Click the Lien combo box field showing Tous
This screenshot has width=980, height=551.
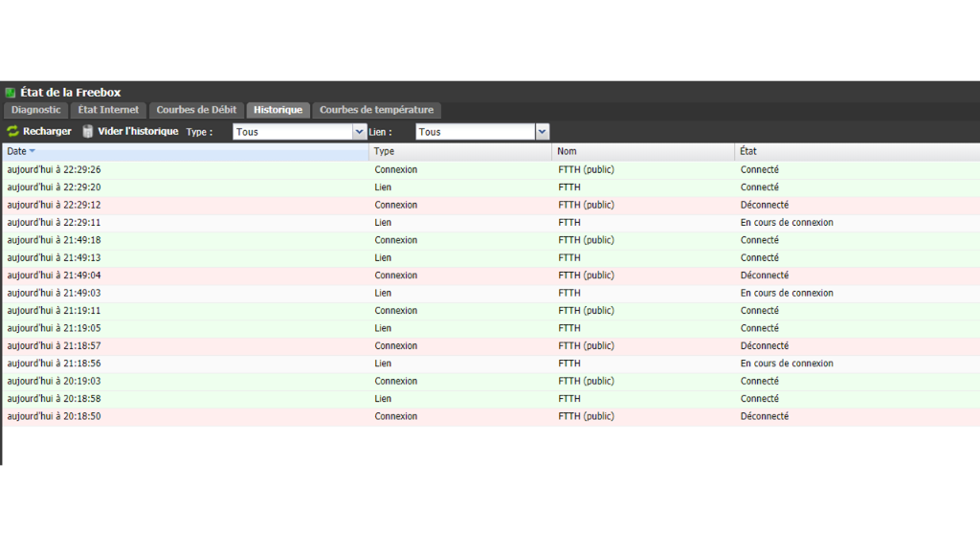click(476, 132)
